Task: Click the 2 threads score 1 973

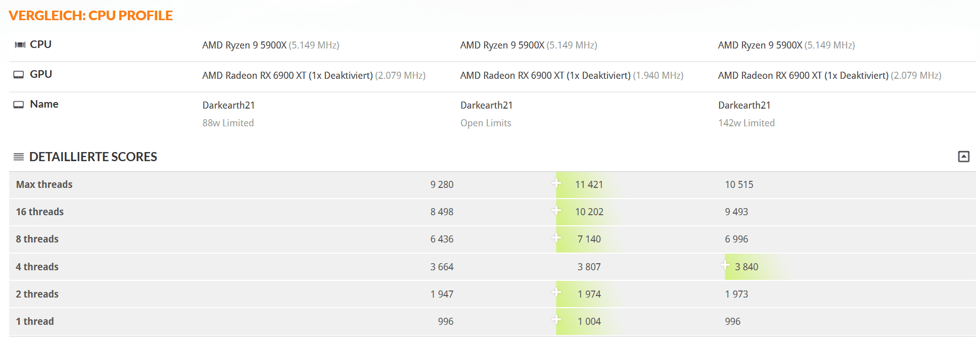Action: click(x=736, y=294)
